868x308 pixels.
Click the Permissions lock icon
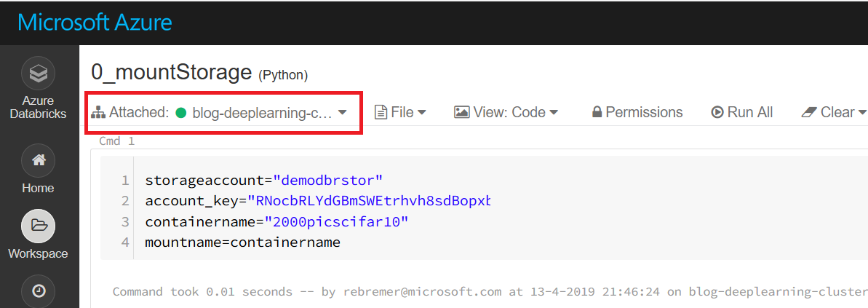[x=597, y=112]
